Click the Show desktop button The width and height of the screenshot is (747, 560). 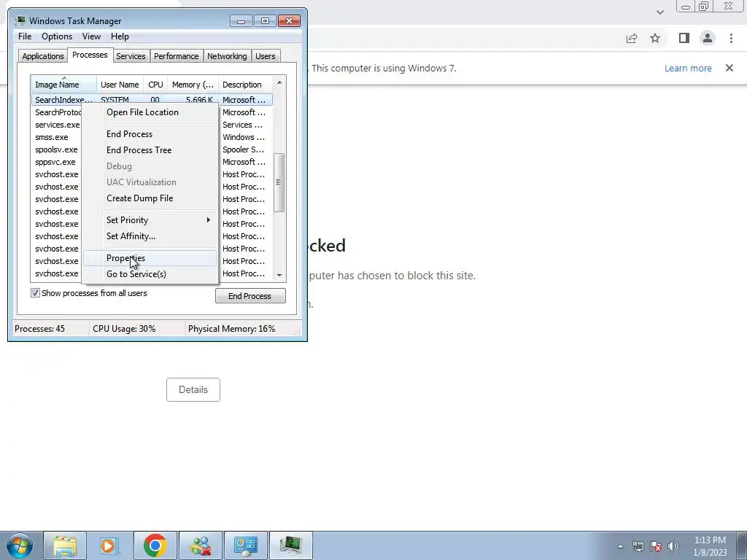741,546
